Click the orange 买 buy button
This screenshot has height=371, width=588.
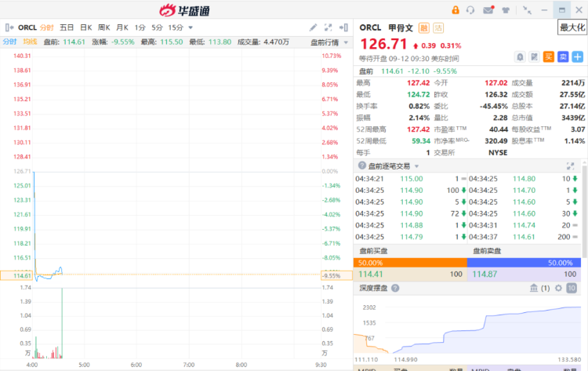click(x=549, y=56)
